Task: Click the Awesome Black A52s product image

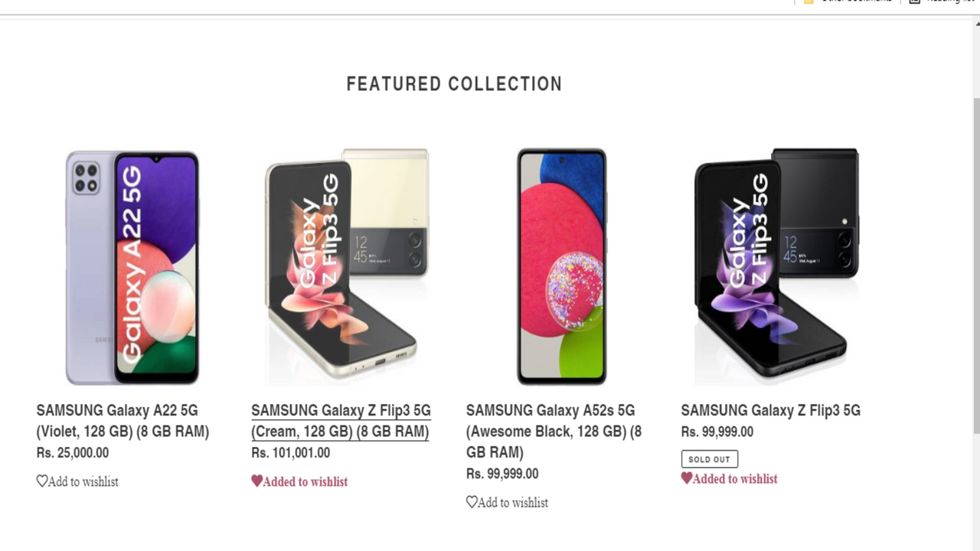Action: 561,266
